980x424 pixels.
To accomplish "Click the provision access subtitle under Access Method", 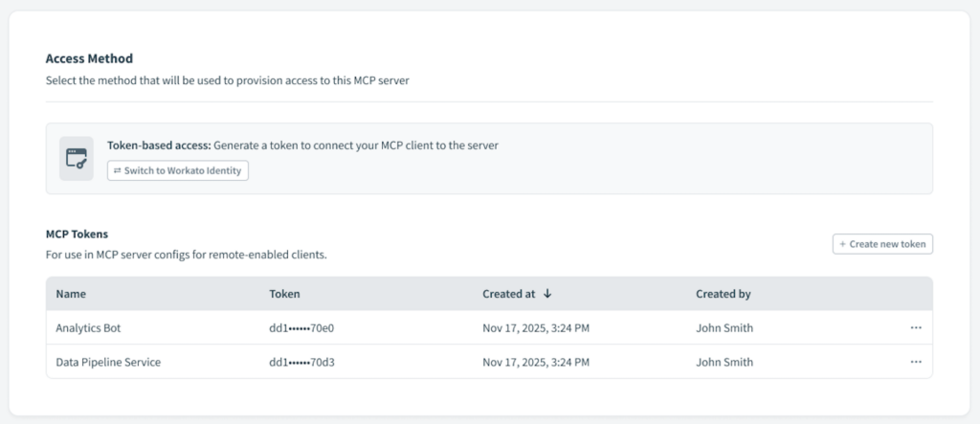I will (228, 80).
